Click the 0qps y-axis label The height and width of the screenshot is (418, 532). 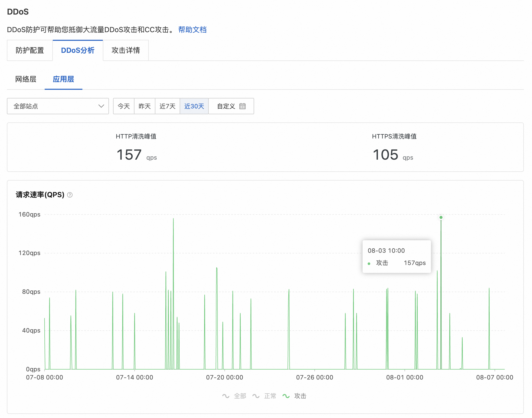[33, 369]
